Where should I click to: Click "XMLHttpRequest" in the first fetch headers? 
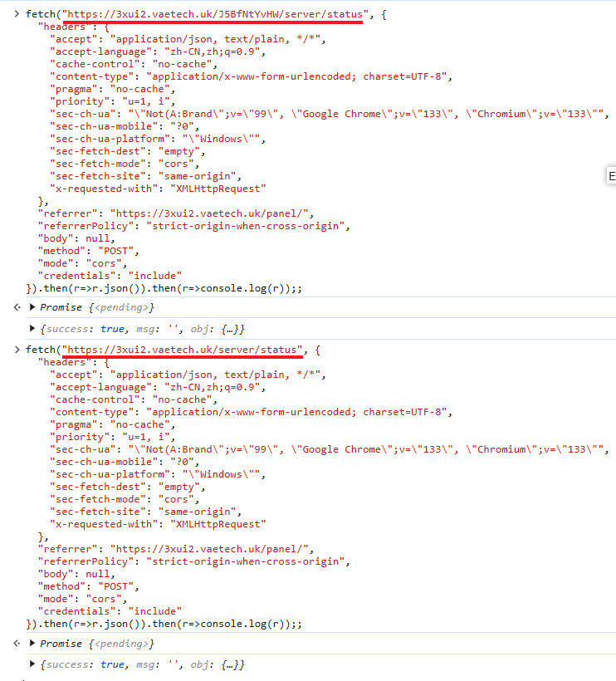pyautogui.click(x=218, y=189)
